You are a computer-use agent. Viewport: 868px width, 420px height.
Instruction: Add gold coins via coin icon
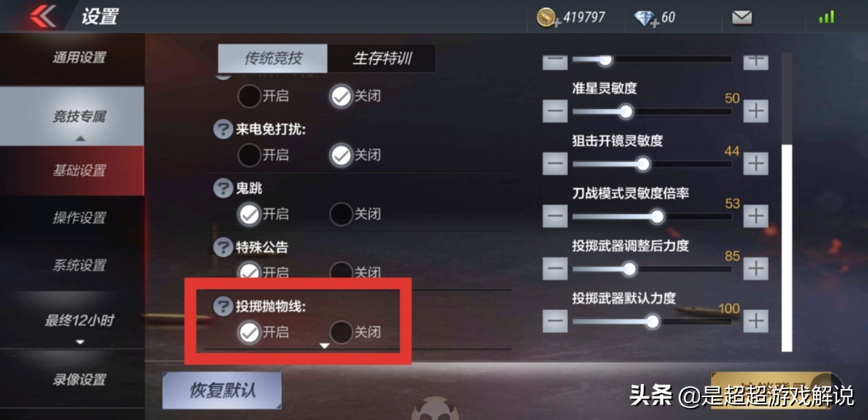point(547,18)
